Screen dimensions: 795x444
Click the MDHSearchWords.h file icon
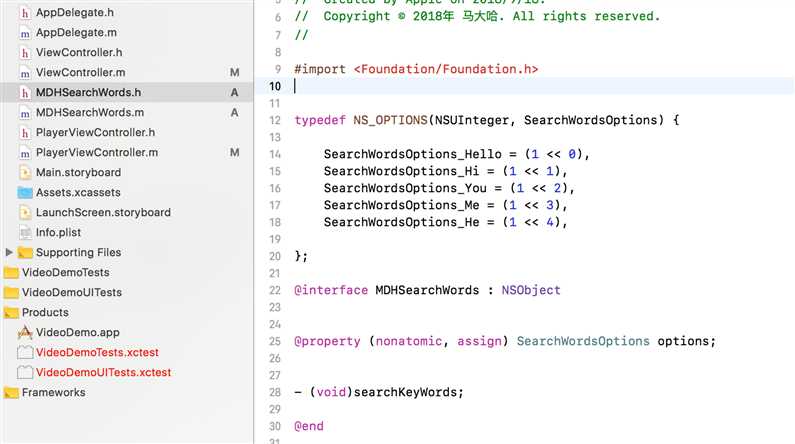click(x=24, y=93)
